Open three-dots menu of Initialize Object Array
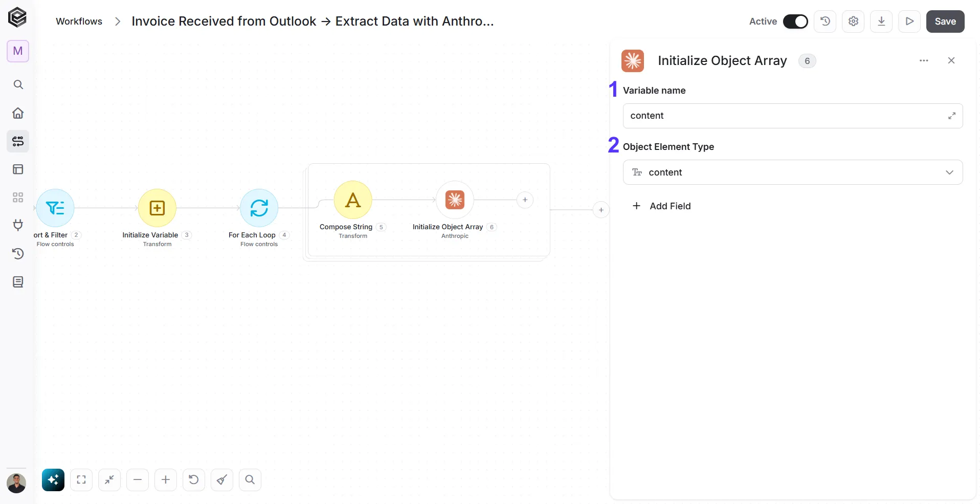 pyautogui.click(x=924, y=60)
